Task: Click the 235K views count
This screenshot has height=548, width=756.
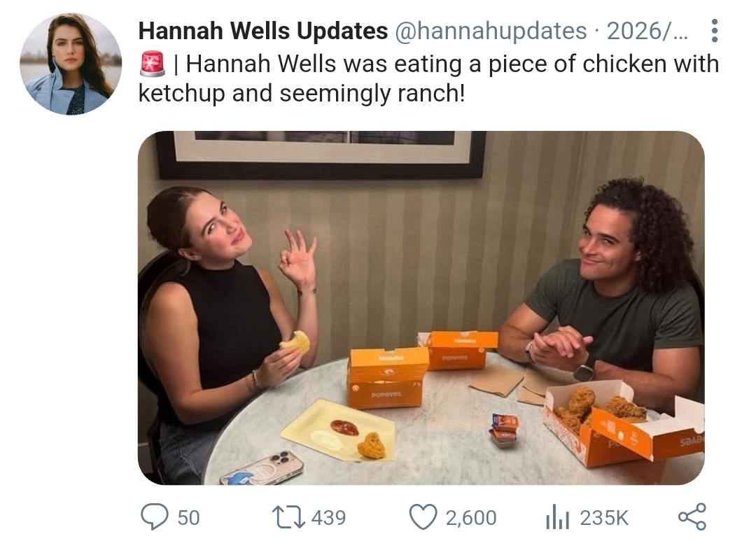Action: (604, 518)
